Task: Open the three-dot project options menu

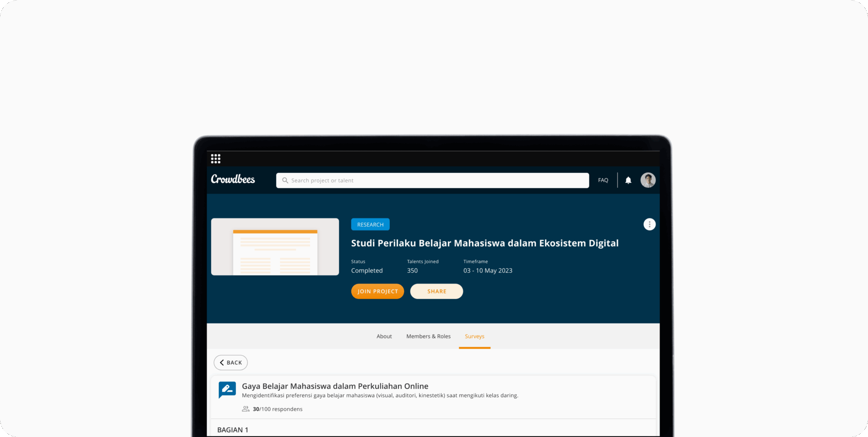Action: click(x=649, y=224)
